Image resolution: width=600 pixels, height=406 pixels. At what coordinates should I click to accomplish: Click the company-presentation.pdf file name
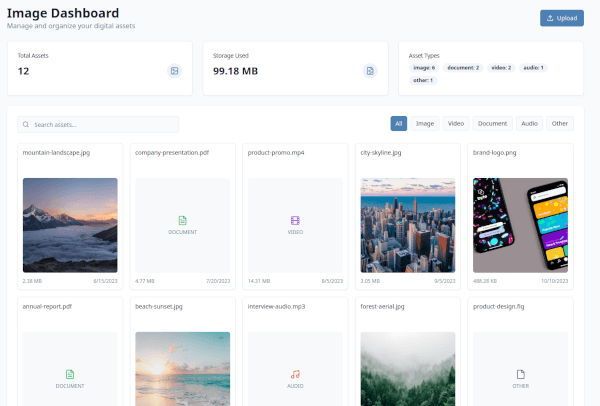pyautogui.click(x=172, y=153)
